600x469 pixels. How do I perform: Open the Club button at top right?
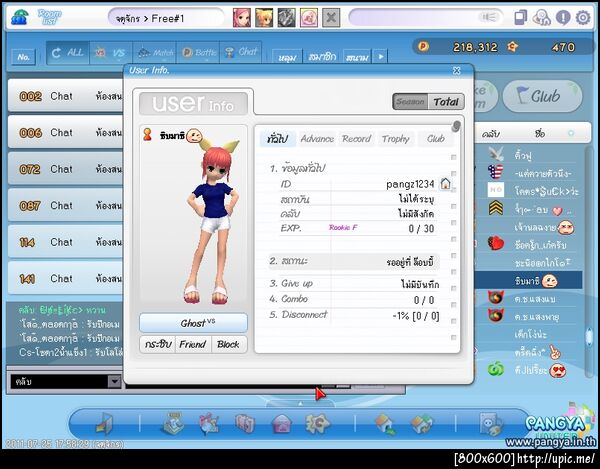(543, 96)
